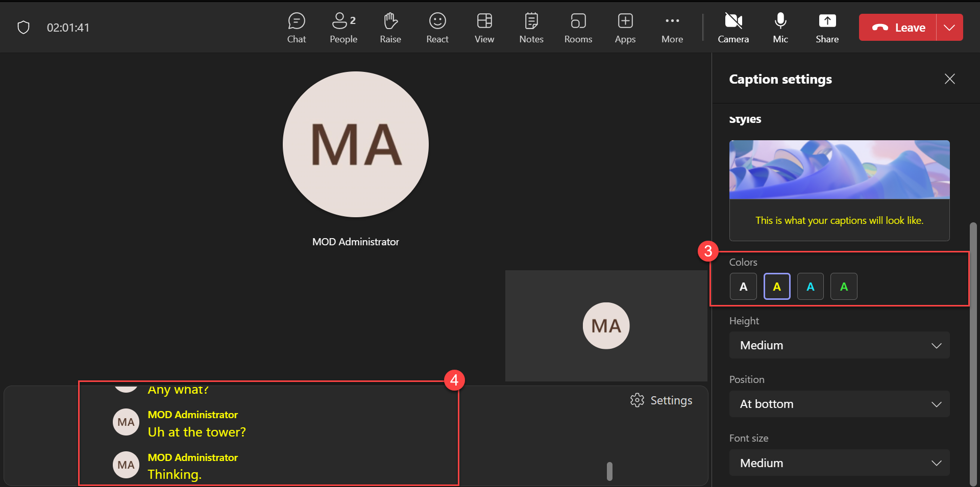
Task: Open the Chat panel
Action: pos(296,28)
